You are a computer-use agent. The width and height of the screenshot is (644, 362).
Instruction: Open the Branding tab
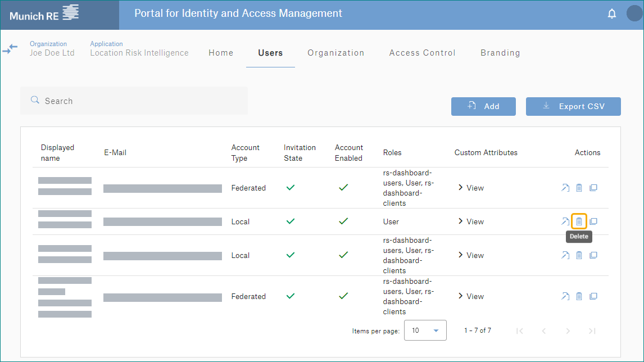pyautogui.click(x=500, y=53)
